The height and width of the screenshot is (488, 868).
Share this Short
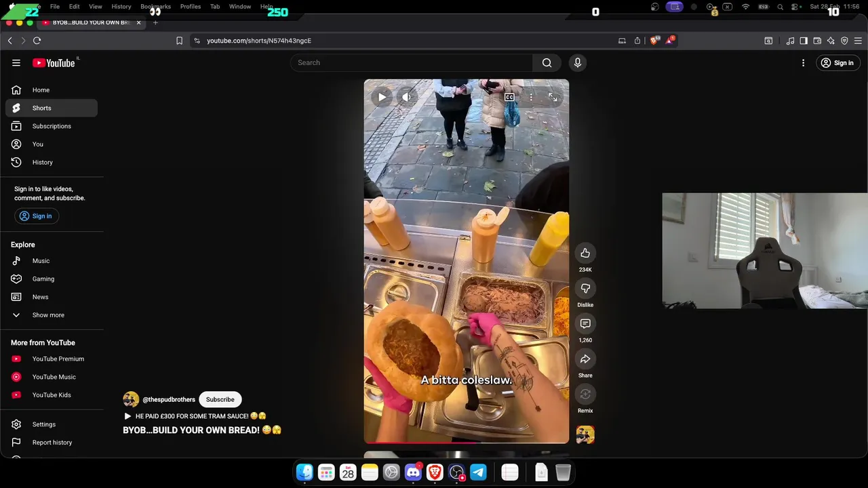coord(585,359)
